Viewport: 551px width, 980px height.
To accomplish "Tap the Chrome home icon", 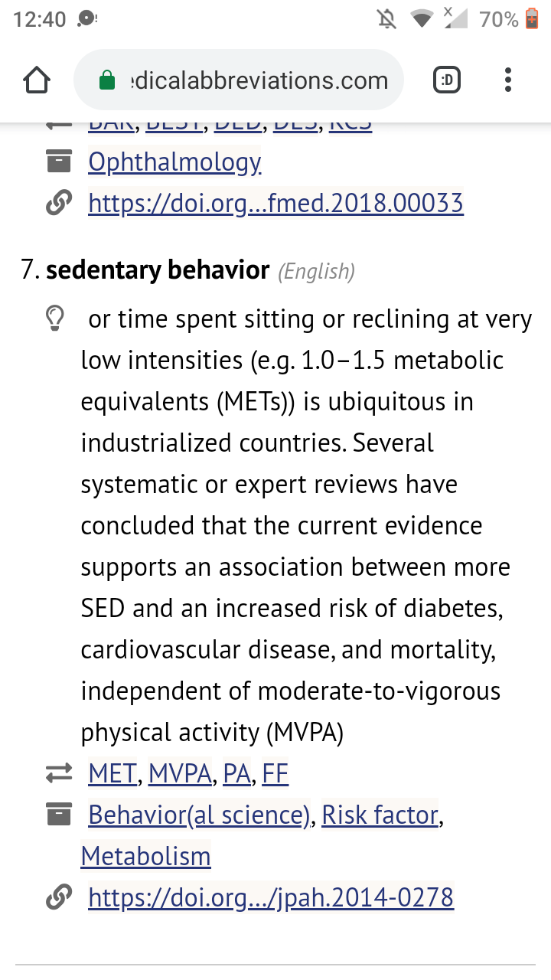I will 37,80.
